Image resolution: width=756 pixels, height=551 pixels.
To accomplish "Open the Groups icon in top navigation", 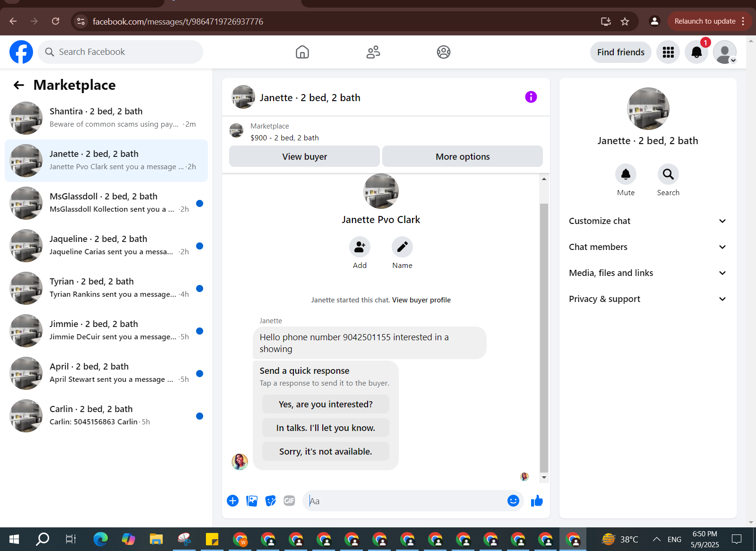I will (444, 52).
